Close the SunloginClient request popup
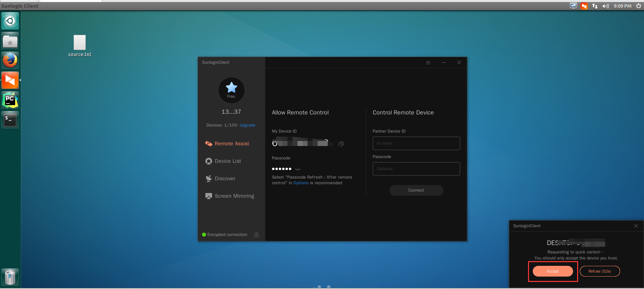Viewport: 644px width, 289px height. (x=636, y=226)
